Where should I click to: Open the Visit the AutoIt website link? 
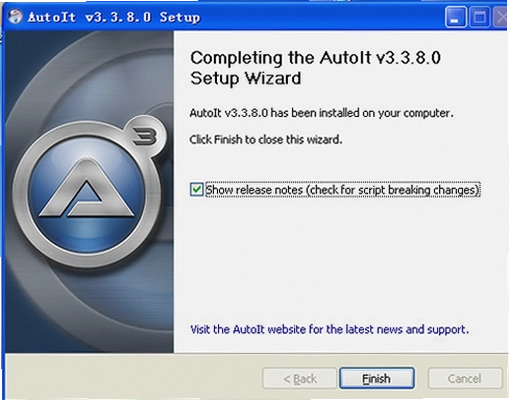[329, 329]
